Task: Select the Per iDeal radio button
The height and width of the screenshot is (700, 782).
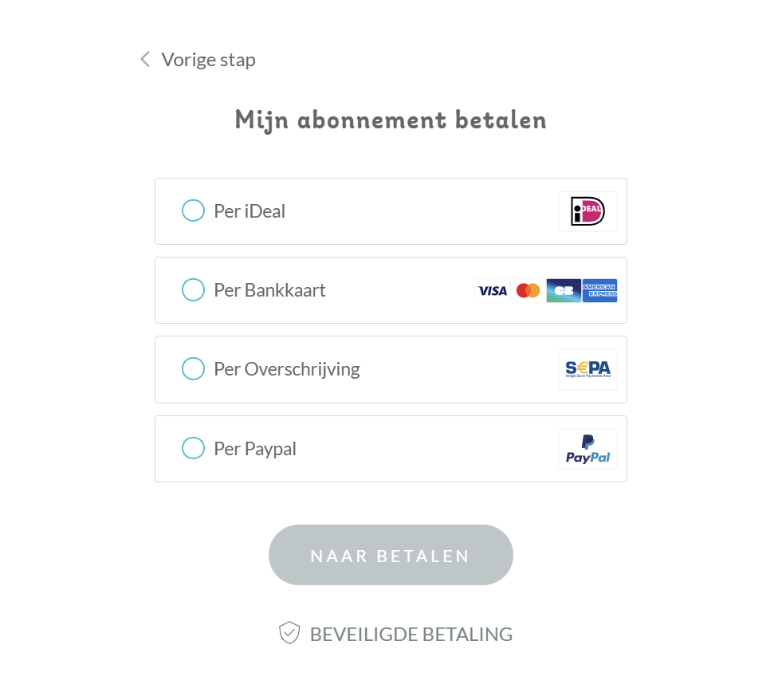Action: (193, 210)
